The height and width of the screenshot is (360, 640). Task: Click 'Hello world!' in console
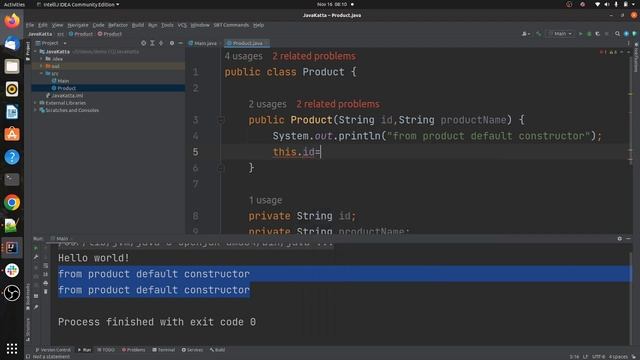[x=93, y=258]
